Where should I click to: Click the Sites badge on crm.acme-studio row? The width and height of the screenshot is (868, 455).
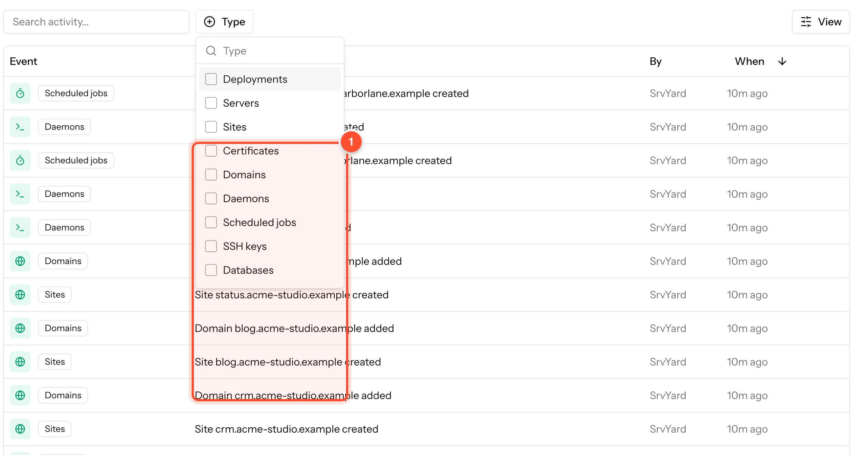tap(55, 429)
